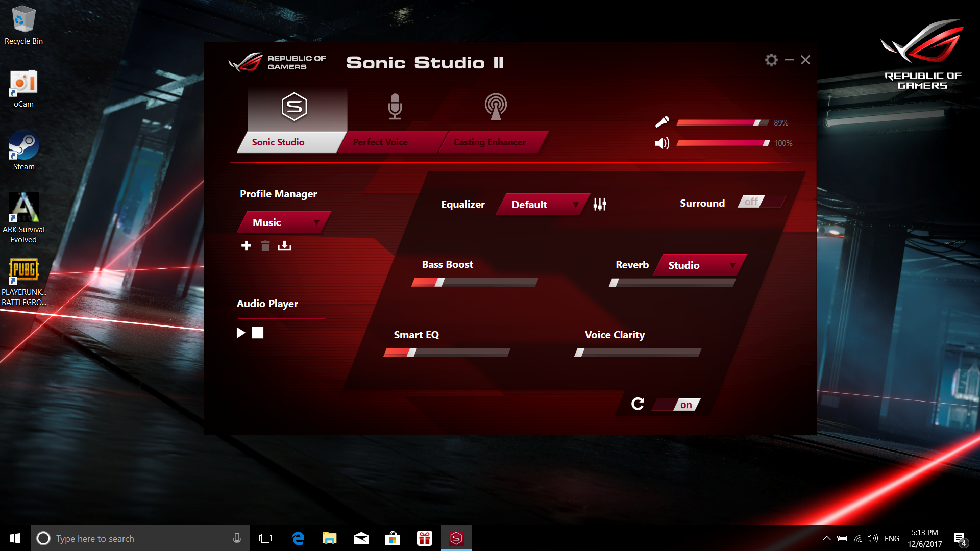980x551 pixels.
Task: Click the reset circular arrow icon
Action: pos(638,404)
